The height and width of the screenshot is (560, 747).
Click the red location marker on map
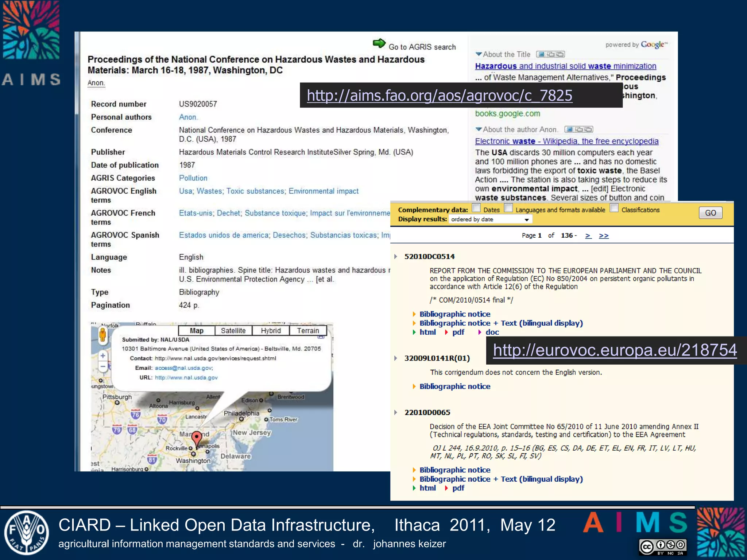click(197, 437)
